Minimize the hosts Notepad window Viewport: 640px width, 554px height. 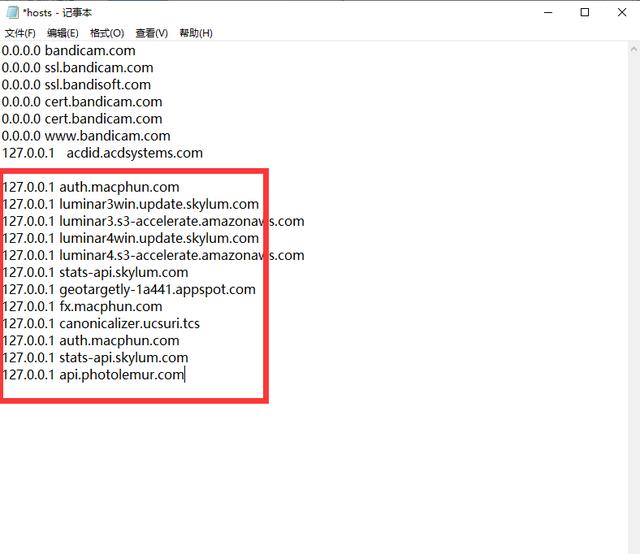[548, 13]
